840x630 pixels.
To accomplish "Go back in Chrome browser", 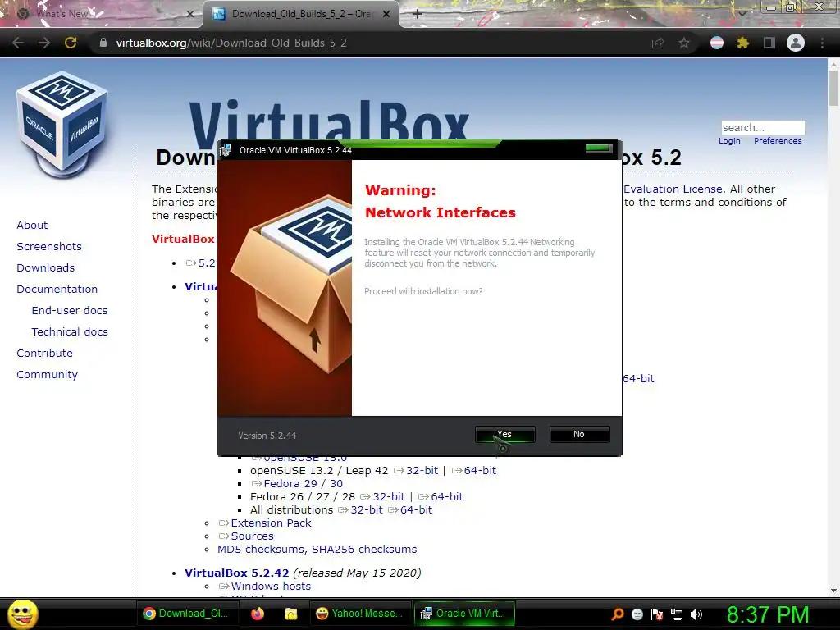I will click(18, 43).
